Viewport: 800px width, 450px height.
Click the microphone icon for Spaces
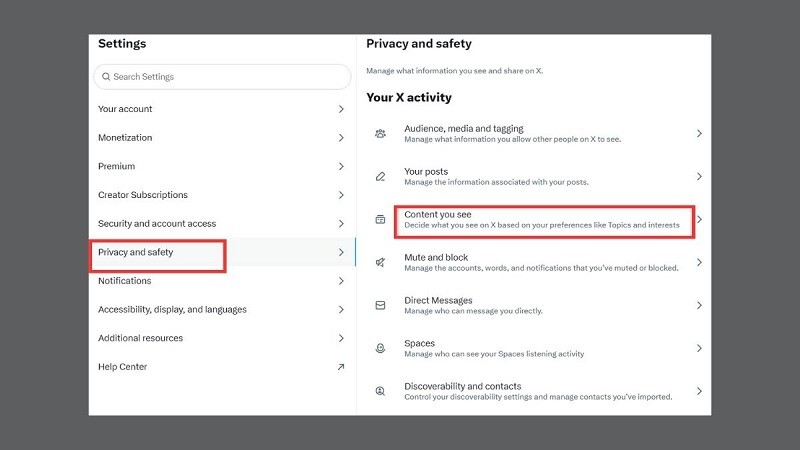380,348
